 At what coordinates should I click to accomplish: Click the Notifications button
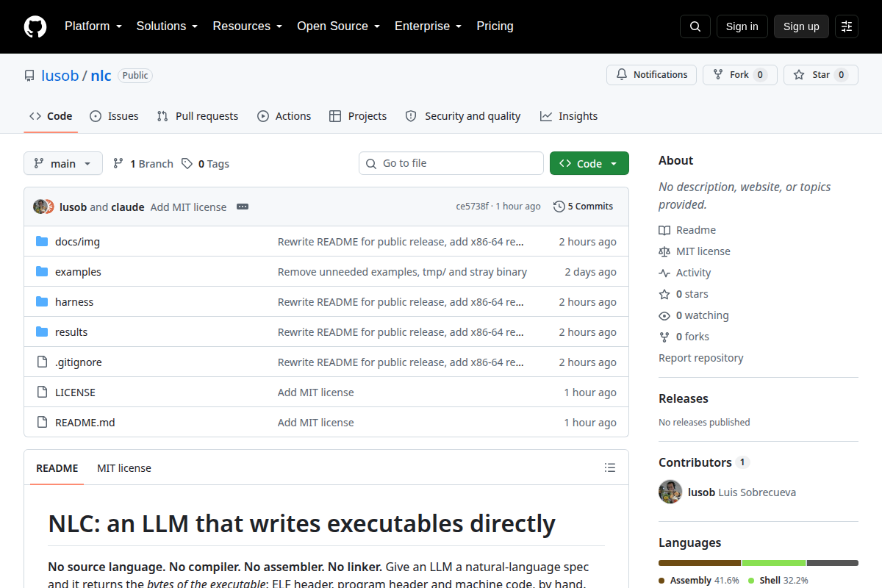click(651, 75)
